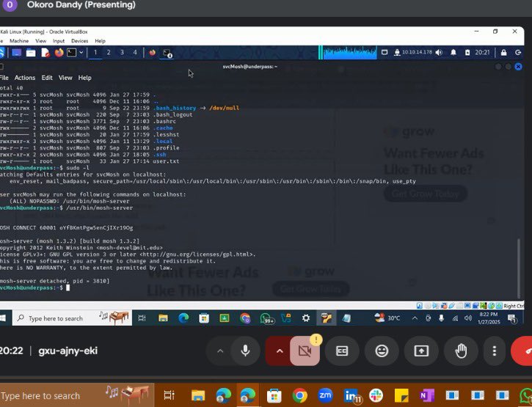532x407 pixels.
Task: Open the VirtualBox Help menu
Action: 100,41
